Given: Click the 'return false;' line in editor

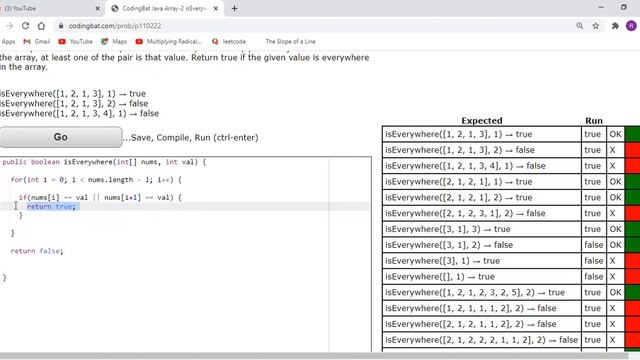Looking at the screenshot, I should pyautogui.click(x=37, y=251).
